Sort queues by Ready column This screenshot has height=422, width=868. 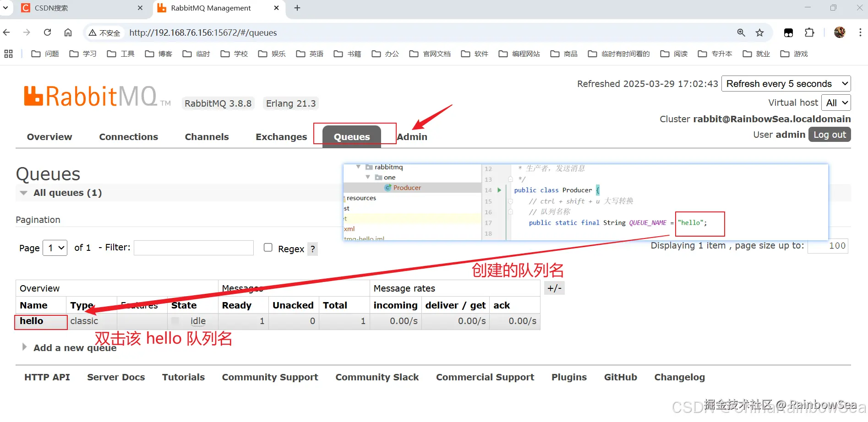pyautogui.click(x=236, y=305)
